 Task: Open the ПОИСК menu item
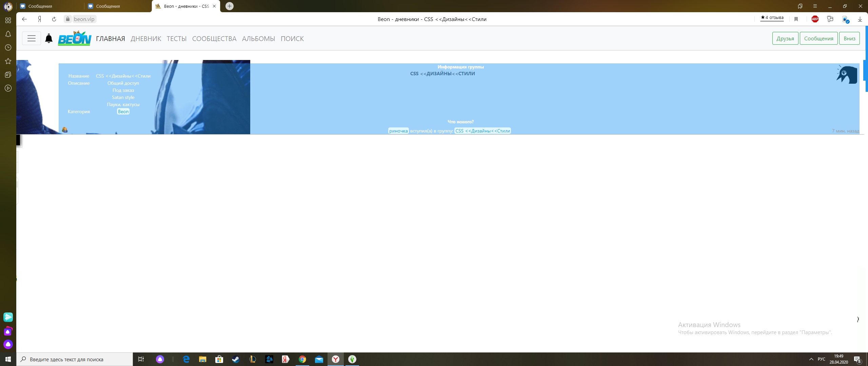(292, 39)
